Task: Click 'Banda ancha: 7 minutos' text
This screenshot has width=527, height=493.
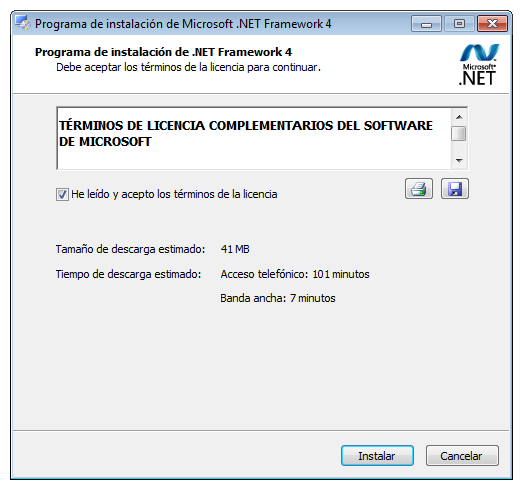Action: [278, 298]
